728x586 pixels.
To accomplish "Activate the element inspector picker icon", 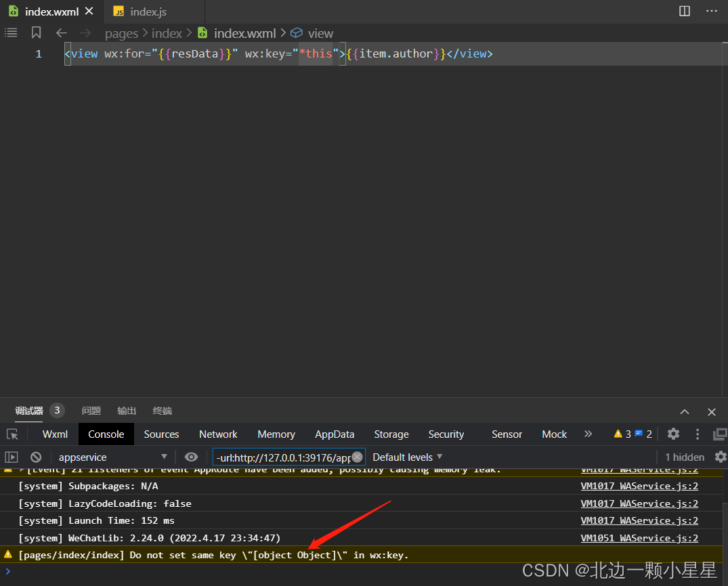I will [12, 434].
